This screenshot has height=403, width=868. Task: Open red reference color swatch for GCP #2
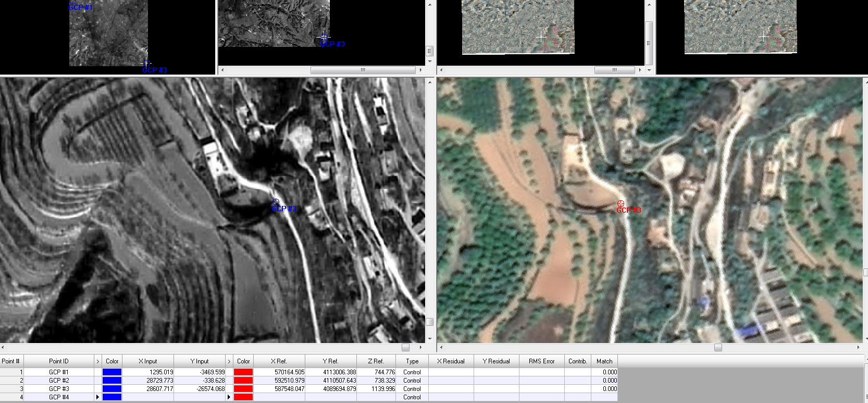[243, 381]
